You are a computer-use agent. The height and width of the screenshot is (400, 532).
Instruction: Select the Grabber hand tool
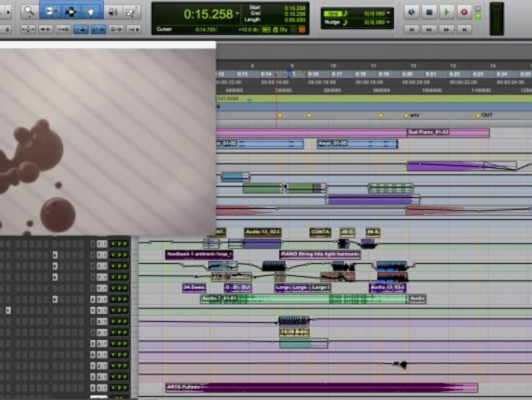(91, 11)
